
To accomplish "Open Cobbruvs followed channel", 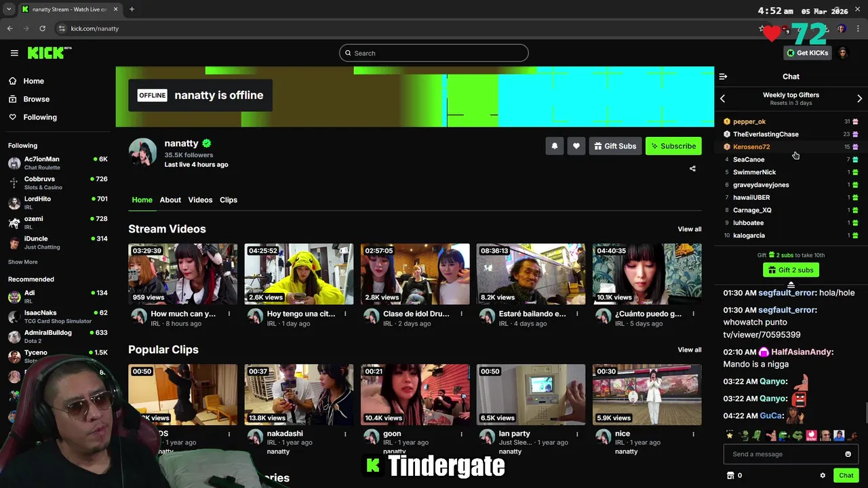I will (58, 183).
